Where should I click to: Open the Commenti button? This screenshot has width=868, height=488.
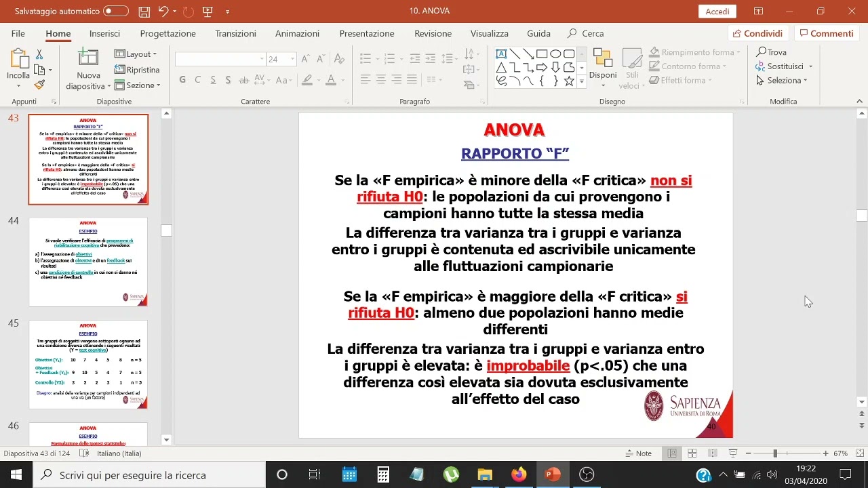tap(826, 33)
